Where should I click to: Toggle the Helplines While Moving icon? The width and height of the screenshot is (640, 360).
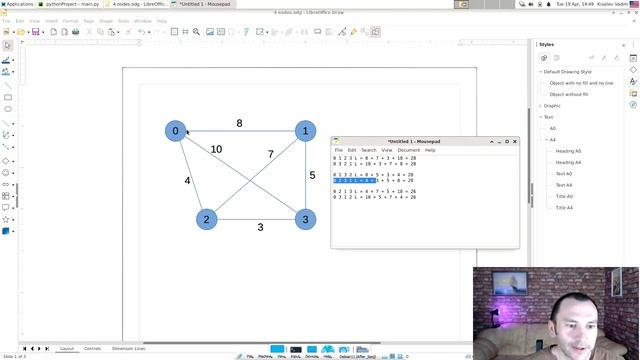[x=185, y=32]
